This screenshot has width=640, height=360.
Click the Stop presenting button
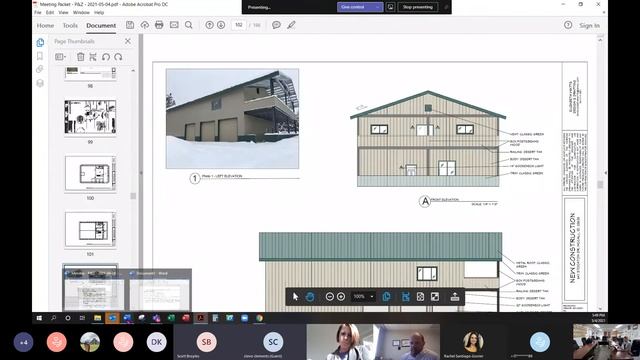[x=418, y=7]
